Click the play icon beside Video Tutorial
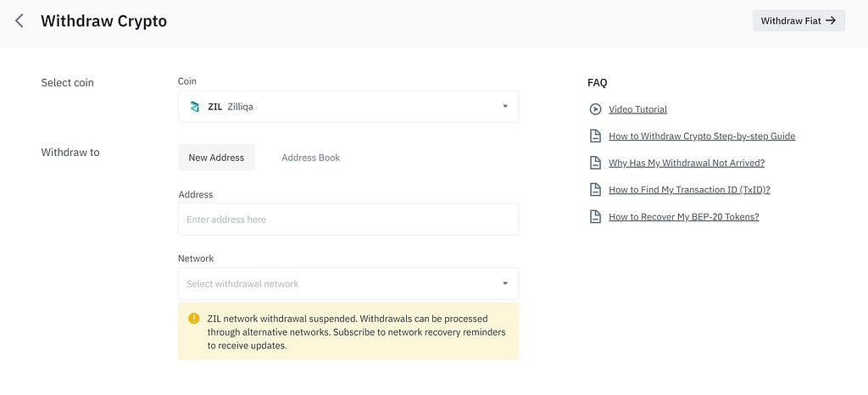 pos(595,109)
